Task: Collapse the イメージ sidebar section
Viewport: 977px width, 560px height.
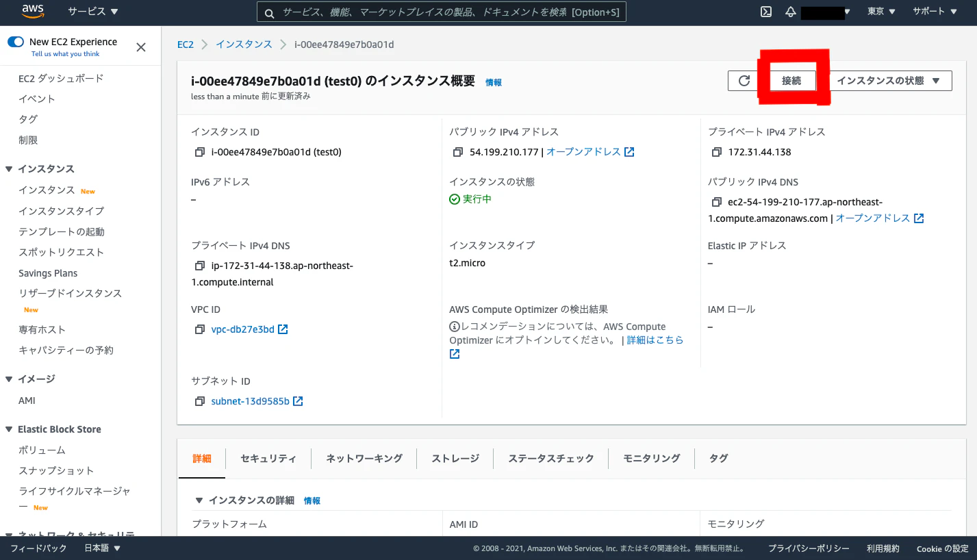Action: pyautogui.click(x=10, y=379)
